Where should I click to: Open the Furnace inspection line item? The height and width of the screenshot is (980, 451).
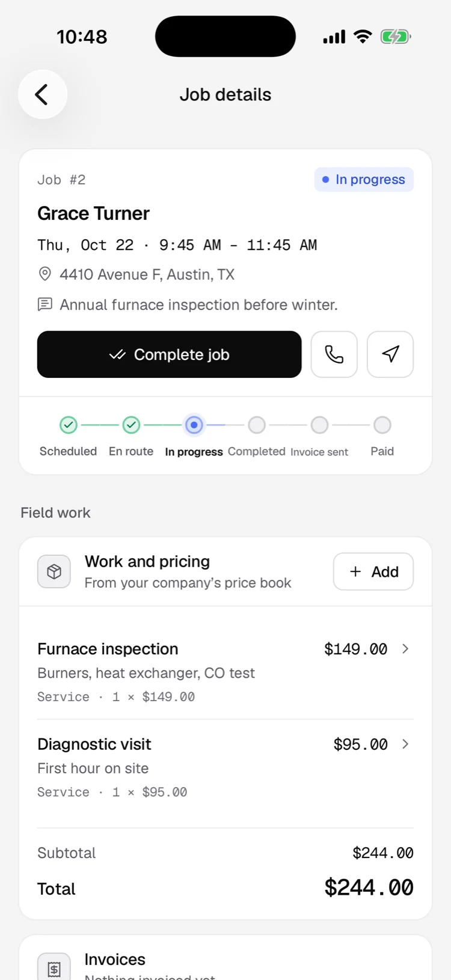[226, 672]
